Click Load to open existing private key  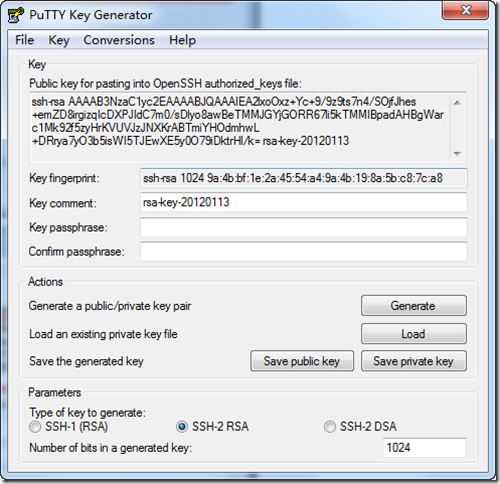[414, 333]
